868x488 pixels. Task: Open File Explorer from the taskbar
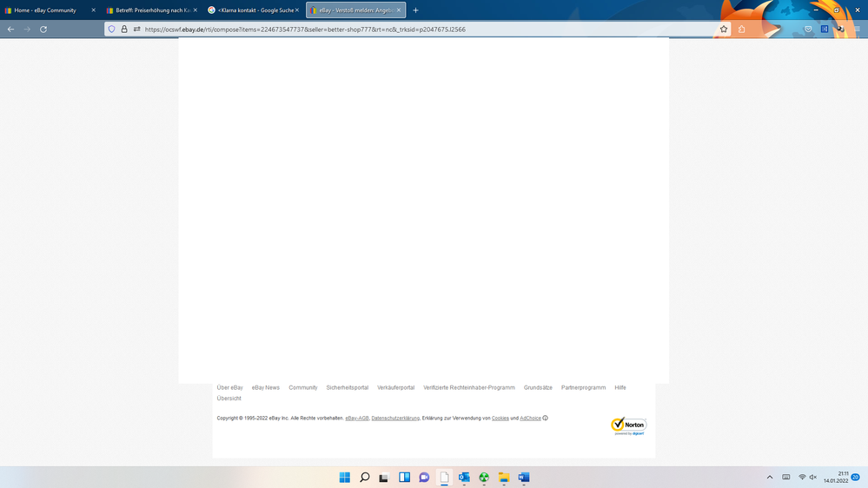503,478
